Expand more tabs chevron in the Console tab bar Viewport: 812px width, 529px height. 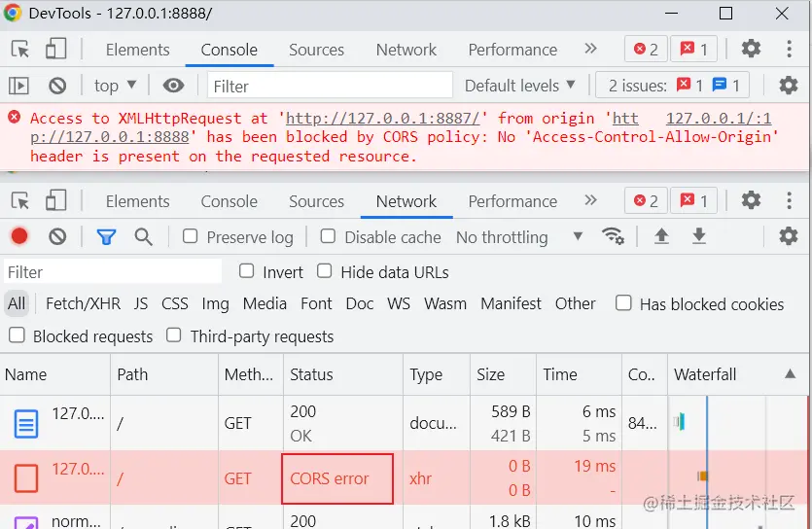590,49
